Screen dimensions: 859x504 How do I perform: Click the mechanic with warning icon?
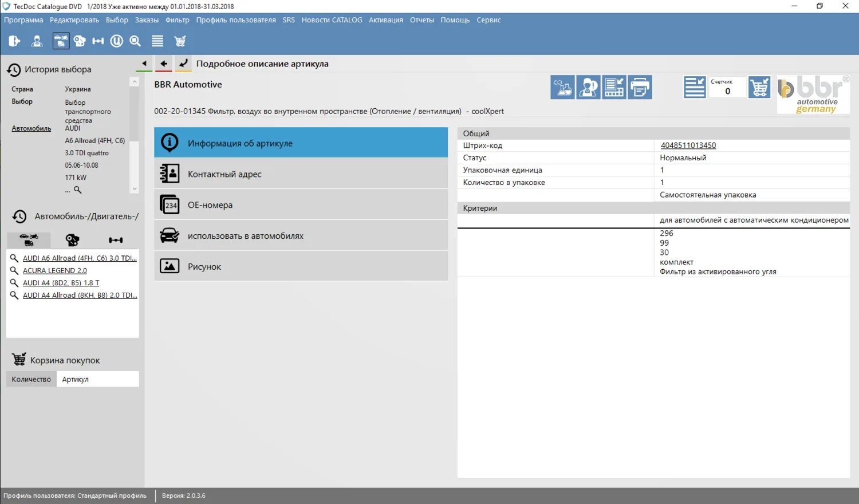[x=588, y=88]
